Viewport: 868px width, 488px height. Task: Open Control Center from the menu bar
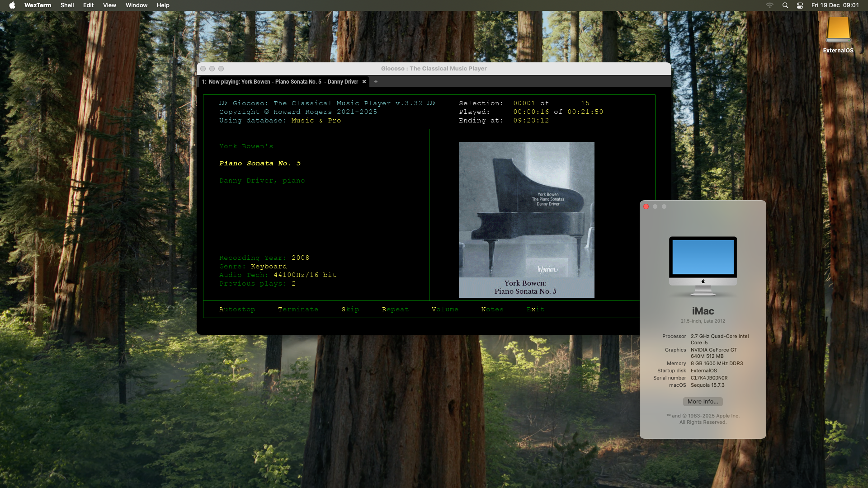click(x=800, y=5)
